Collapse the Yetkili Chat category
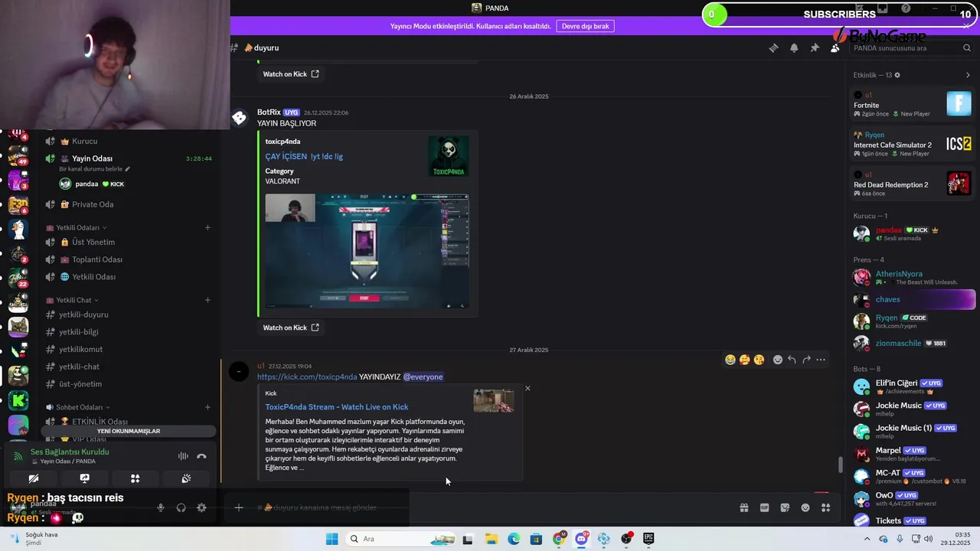 (x=73, y=300)
